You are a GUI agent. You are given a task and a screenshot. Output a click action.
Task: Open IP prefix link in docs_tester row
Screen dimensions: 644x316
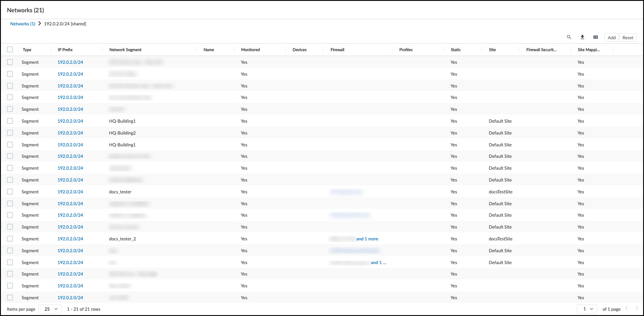pos(70,192)
